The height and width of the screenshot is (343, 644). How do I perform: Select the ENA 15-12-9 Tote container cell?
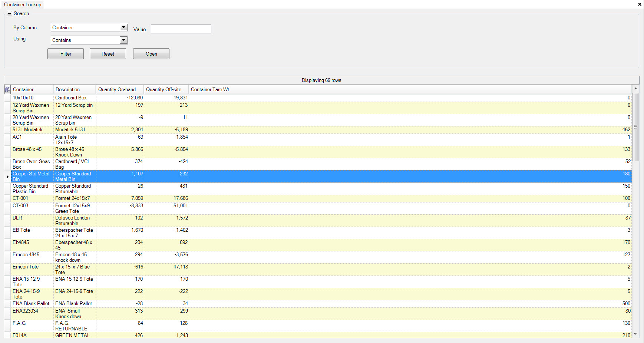click(x=32, y=282)
